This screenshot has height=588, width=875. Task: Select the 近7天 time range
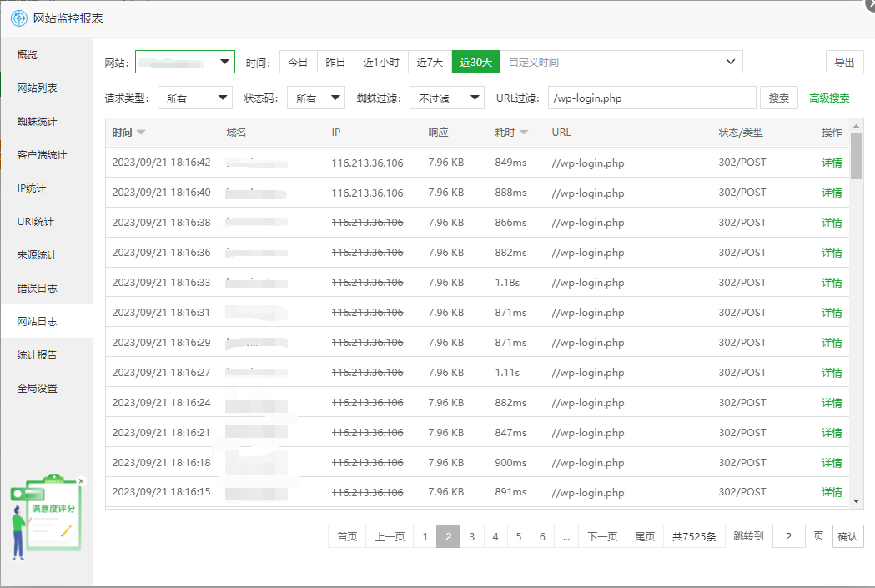click(x=430, y=62)
